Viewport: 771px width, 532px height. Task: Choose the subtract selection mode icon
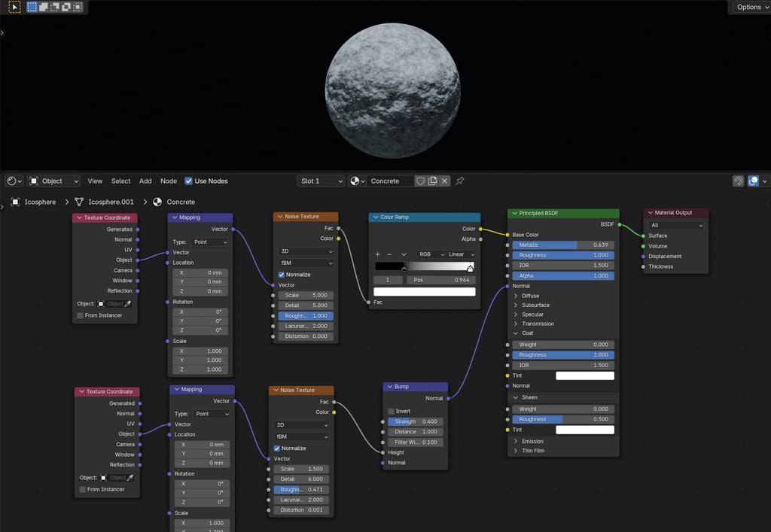point(54,7)
